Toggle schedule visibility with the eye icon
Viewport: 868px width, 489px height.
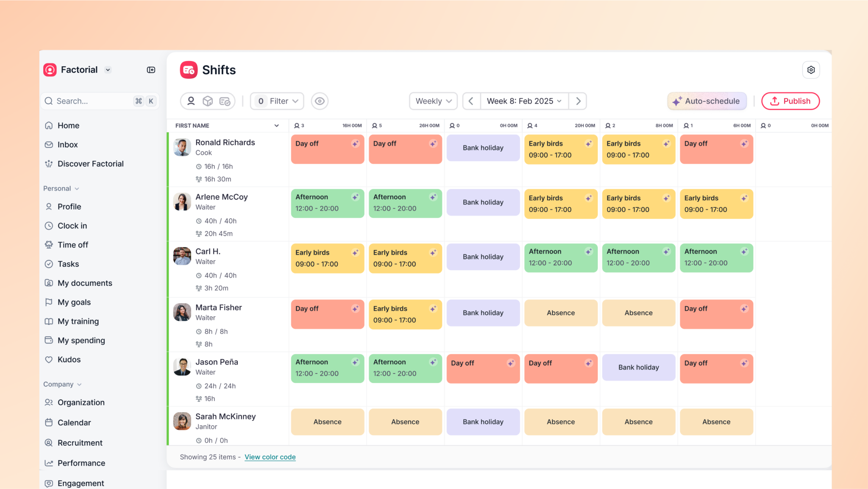pos(320,101)
